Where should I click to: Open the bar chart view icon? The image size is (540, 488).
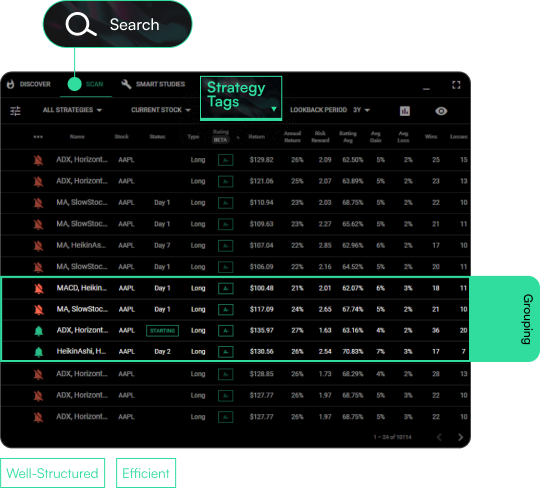point(405,111)
